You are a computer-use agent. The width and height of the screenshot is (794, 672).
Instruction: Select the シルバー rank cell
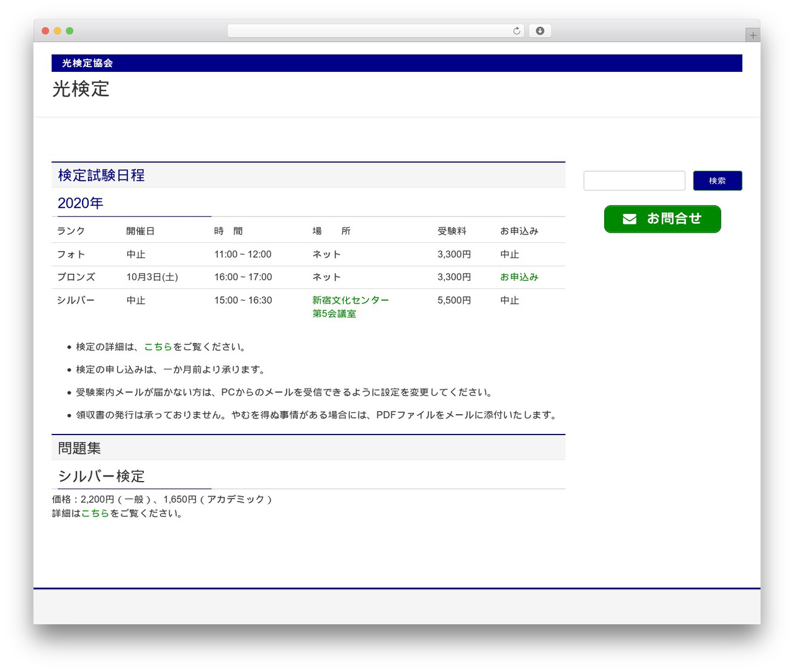pos(76,300)
